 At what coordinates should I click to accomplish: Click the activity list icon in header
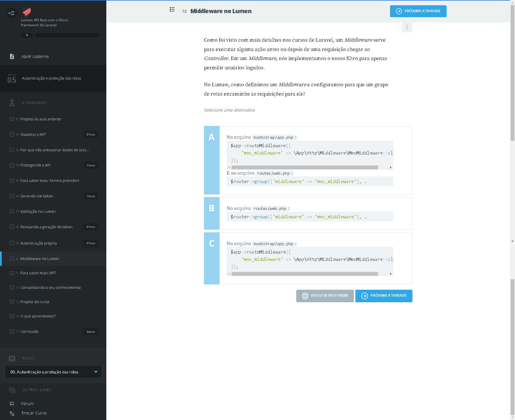click(172, 10)
